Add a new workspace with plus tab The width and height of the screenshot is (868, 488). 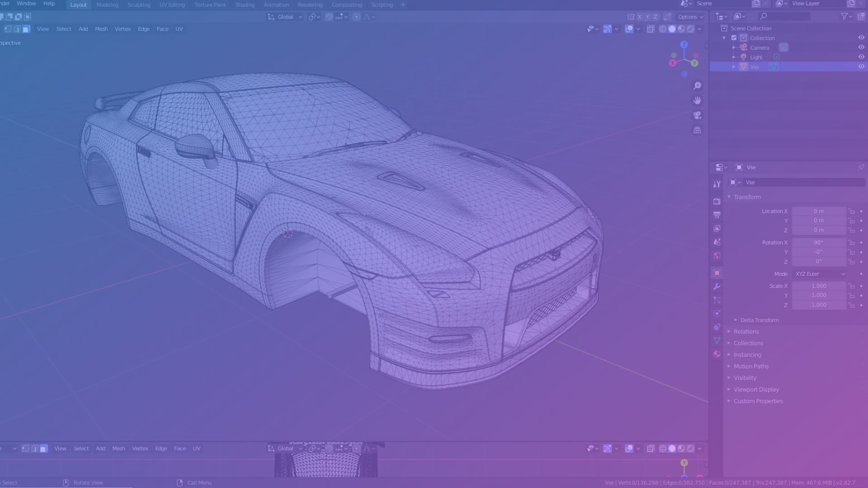403,5
